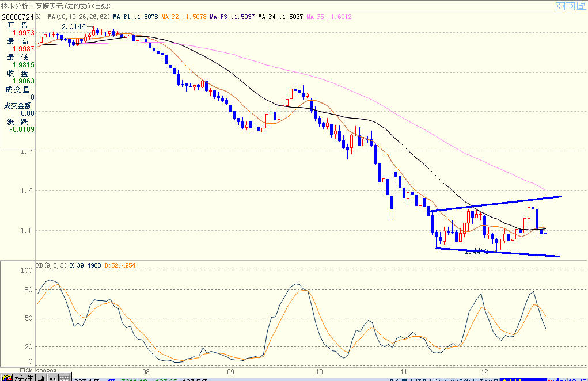Click the 成交金额 value 0.00
Screen dimensions: 588x381
(28, 113)
